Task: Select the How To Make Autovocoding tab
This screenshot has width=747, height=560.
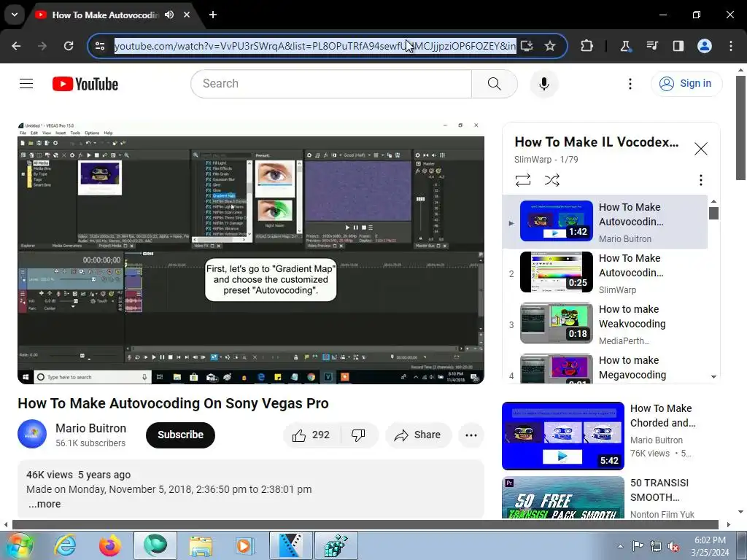Action: tap(105, 15)
